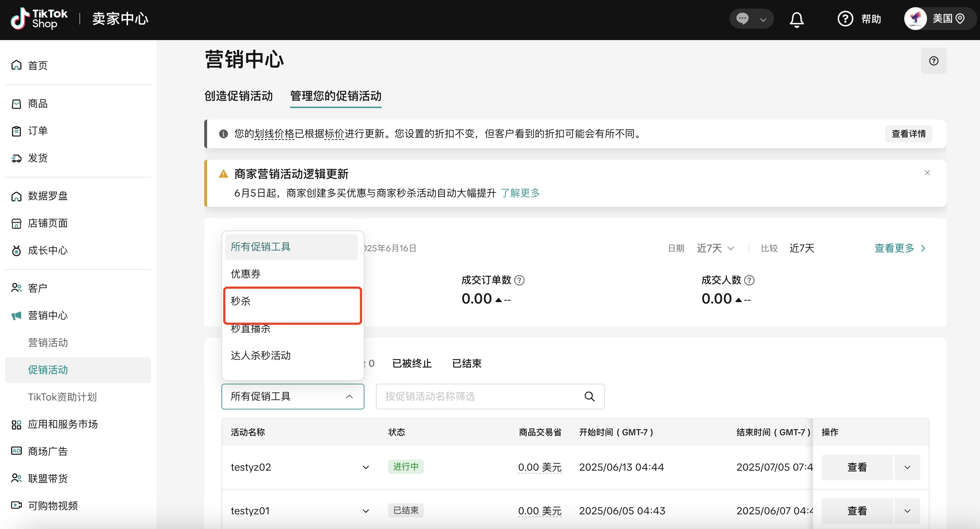980x529 pixels.
Task: Focus the 按促销活动名称筛选 search field
Action: coord(479,397)
